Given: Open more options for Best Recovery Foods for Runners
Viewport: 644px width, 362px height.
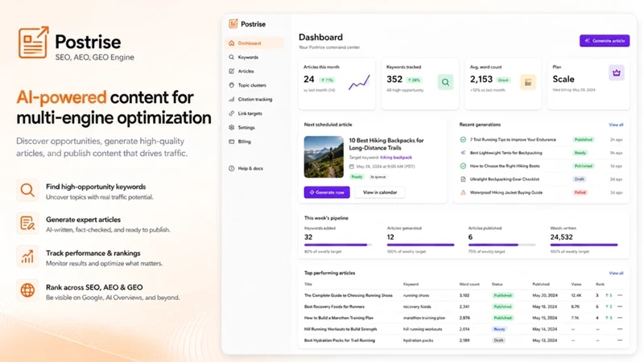Looking at the screenshot, I should [620, 306].
